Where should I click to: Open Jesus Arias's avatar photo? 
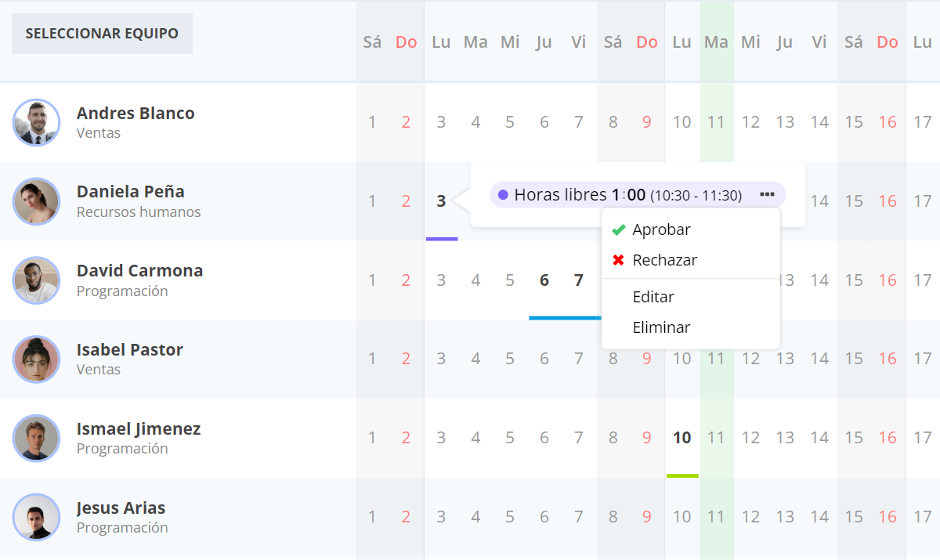click(x=36, y=517)
